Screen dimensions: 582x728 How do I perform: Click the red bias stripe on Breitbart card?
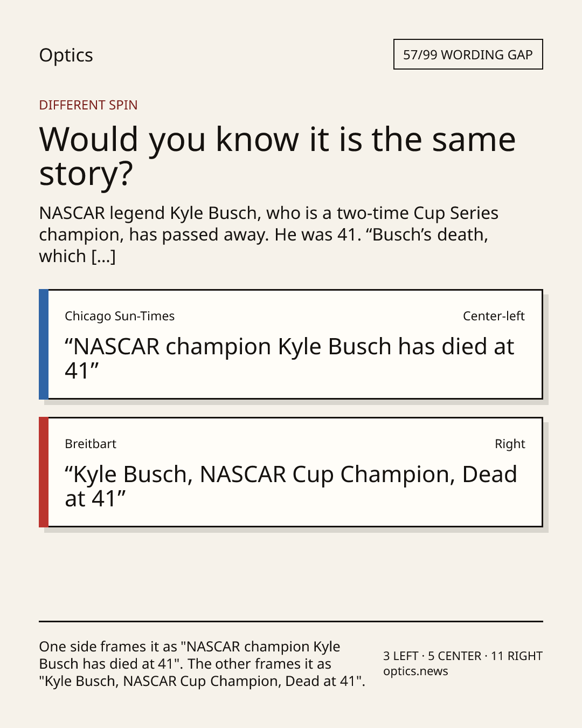click(x=44, y=472)
